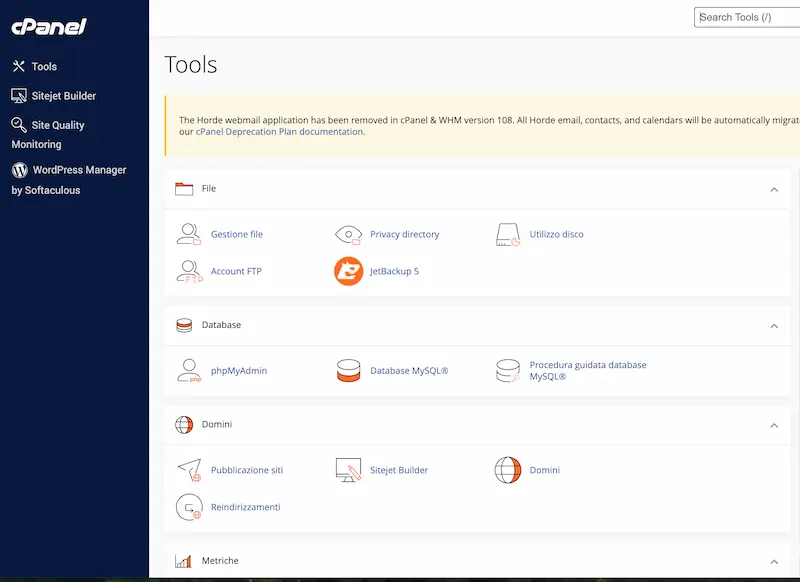Open the Gestione file tool
Screen dimensions: 800x582
coord(237,234)
